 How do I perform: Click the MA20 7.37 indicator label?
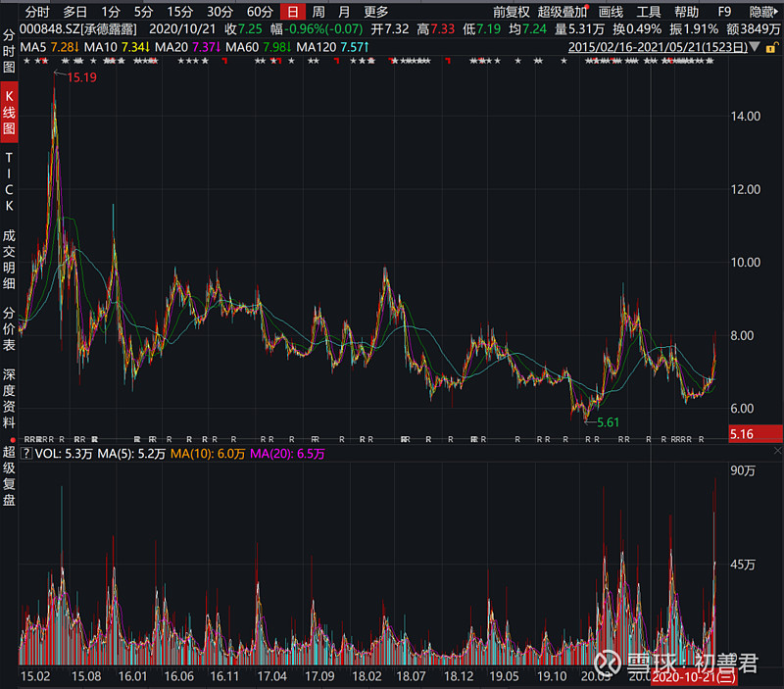coord(187,47)
